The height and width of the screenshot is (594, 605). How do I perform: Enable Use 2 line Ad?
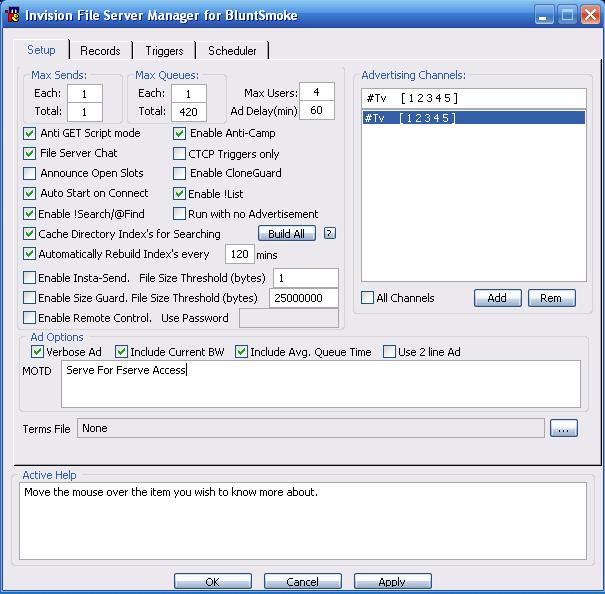pyautogui.click(x=389, y=352)
